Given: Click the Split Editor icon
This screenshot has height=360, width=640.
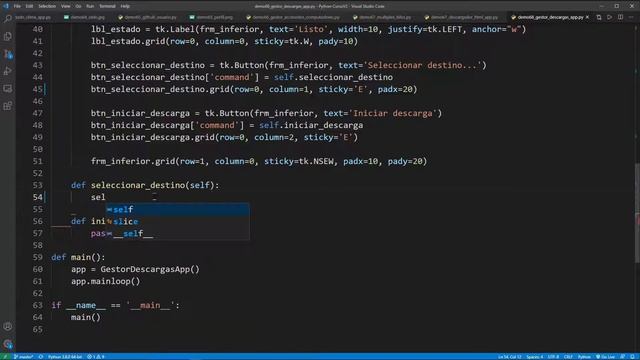Looking at the screenshot, I should 620,17.
